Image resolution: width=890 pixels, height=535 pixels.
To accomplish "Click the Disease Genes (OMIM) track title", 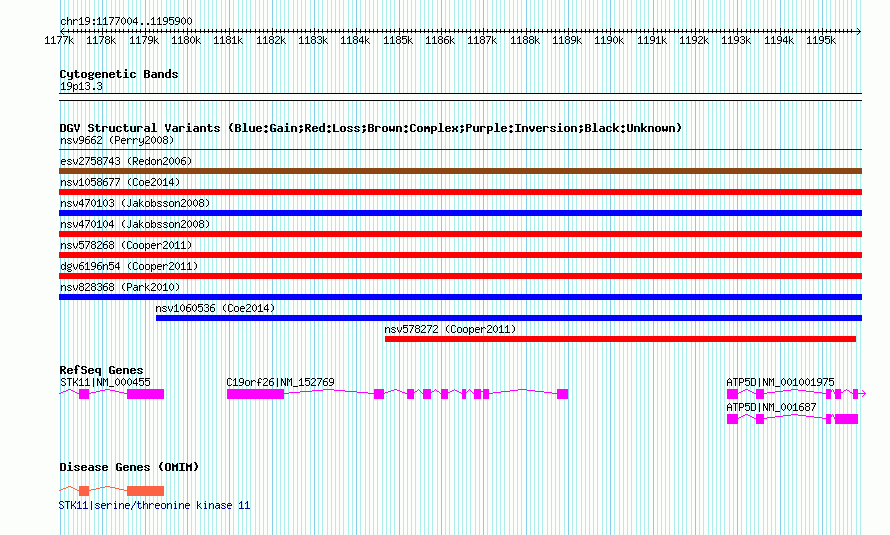I will coord(129,467).
